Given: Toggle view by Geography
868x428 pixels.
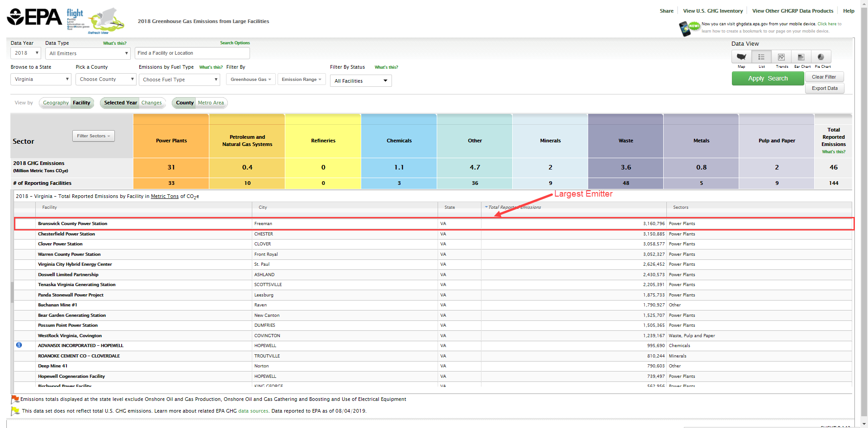Looking at the screenshot, I should coord(56,103).
